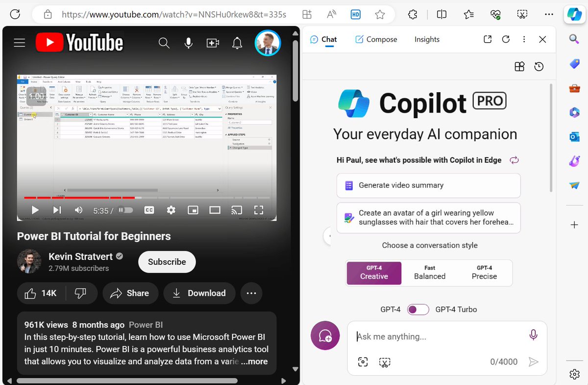The width and height of the screenshot is (588, 385).
Task: Use microphone in Copilot chat box
Action: [x=534, y=335]
